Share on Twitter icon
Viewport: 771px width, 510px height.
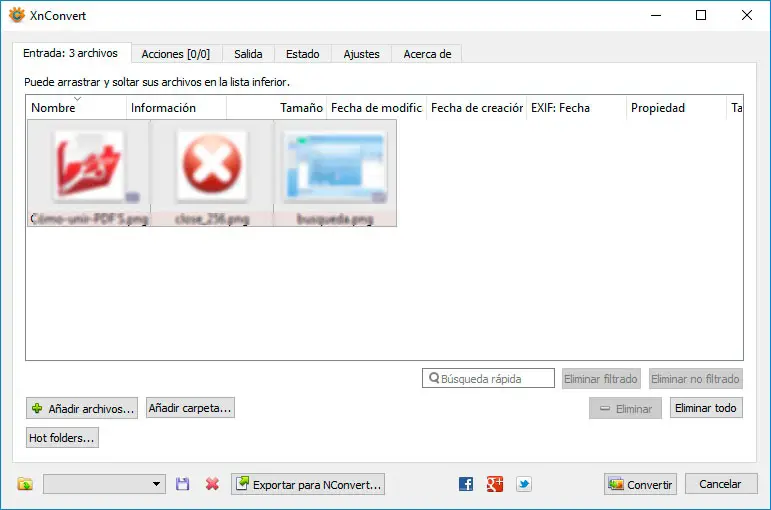(524, 484)
